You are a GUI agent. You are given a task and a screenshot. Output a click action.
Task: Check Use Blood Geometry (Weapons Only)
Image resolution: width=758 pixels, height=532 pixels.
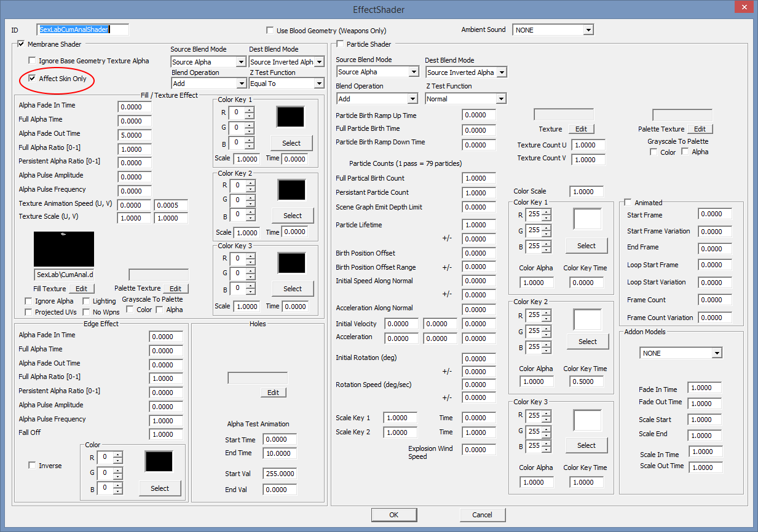pyautogui.click(x=270, y=30)
